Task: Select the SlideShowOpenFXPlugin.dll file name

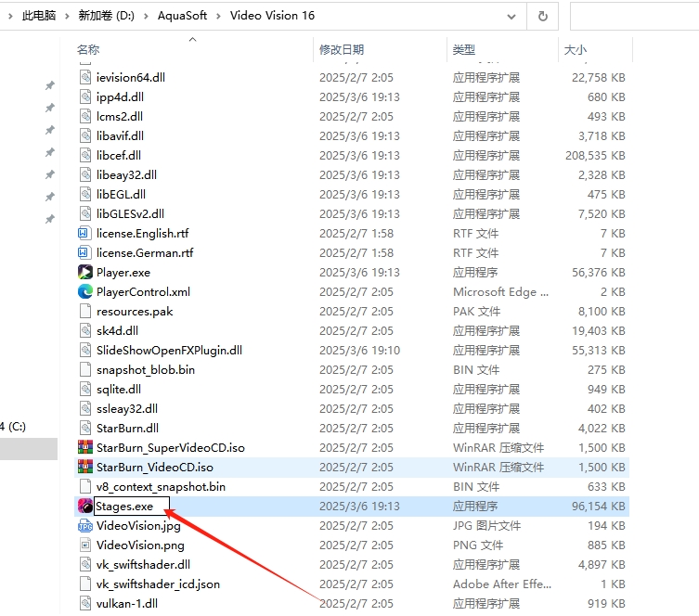Action: pyautogui.click(x=169, y=351)
